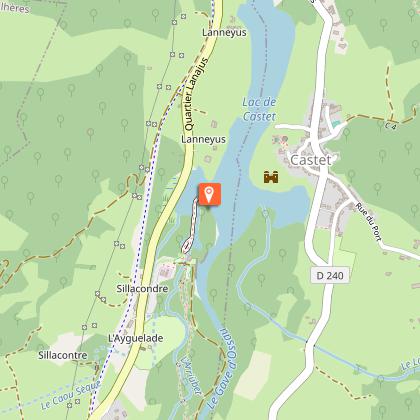This screenshot has height=420, width=420.
Task: Click the turquoise swimming pool in Castet
Action: (x=336, y=124)
